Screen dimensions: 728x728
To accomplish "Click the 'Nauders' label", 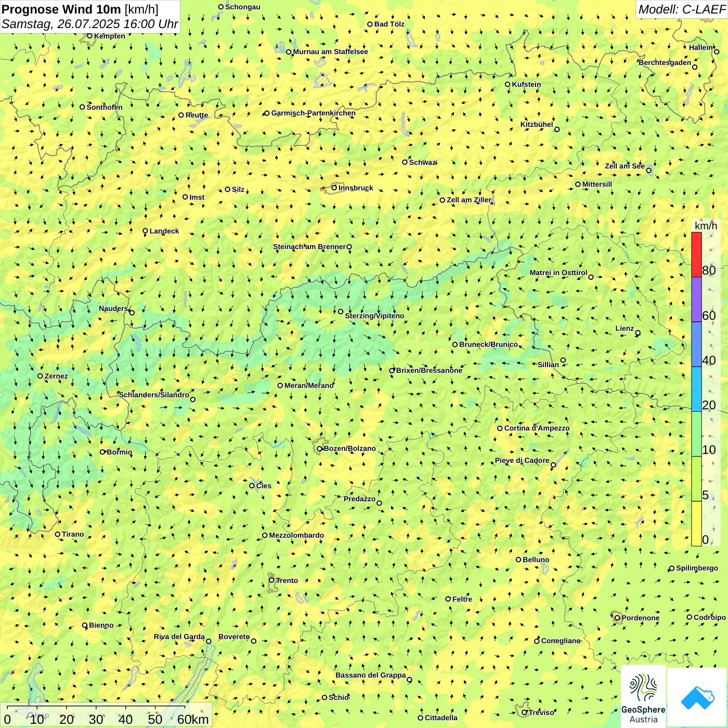I will coord(113,308).
